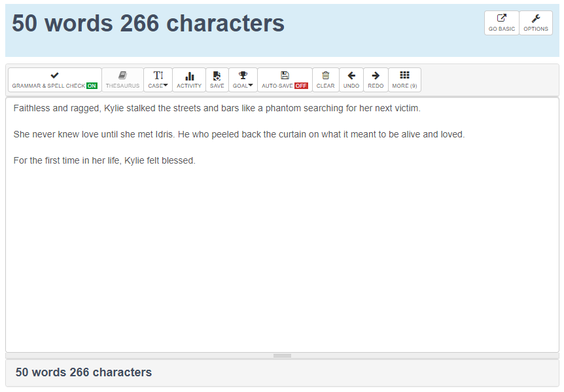Click the bottom "50 words 266 characters" counter
Viewport: 564px width, 392px height.
pos(84,372)
